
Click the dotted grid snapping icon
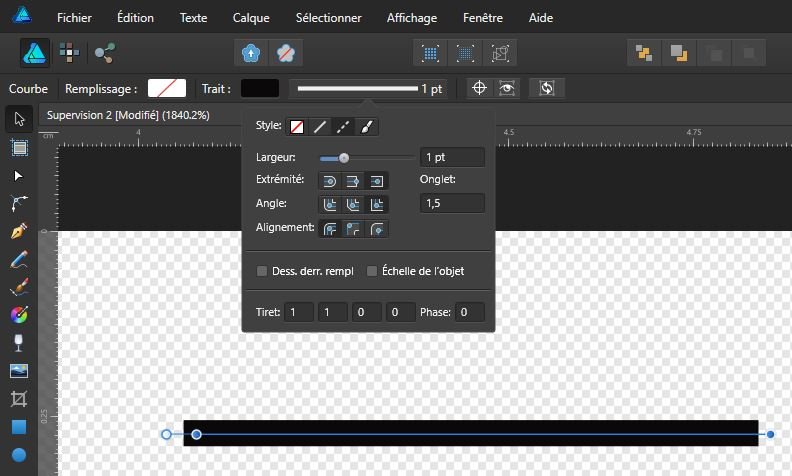click(x=430, y=53)
